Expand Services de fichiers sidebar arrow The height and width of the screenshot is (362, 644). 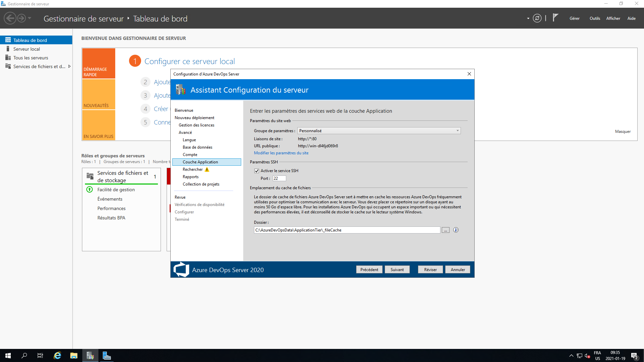tap(70, 66)
